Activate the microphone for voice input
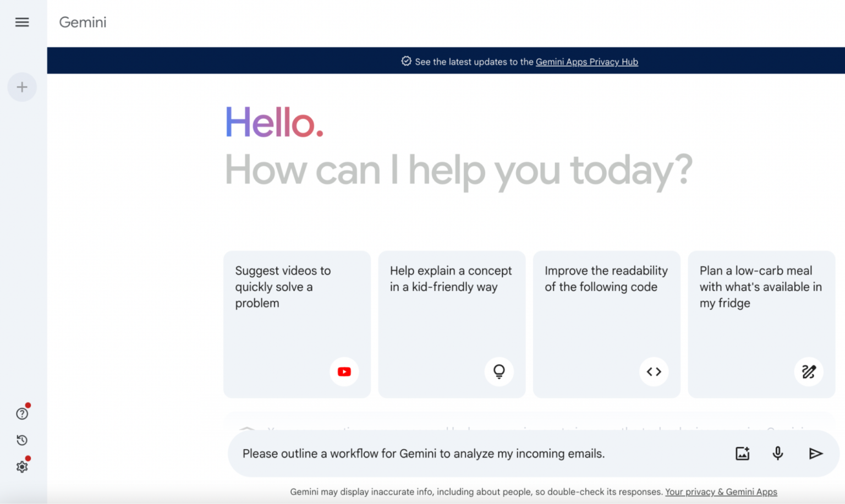This screenshot has width=845, height=504. coord(777,453)
